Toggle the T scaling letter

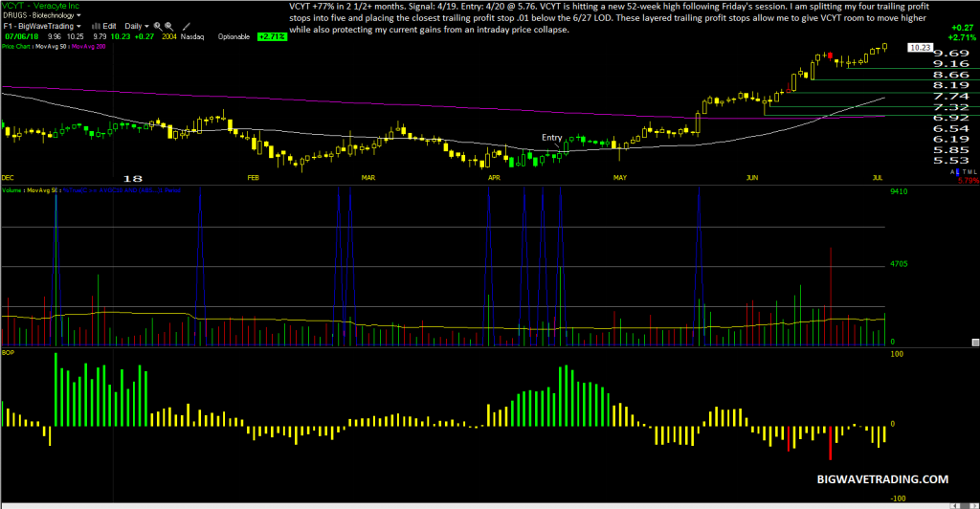pos(964,172)
